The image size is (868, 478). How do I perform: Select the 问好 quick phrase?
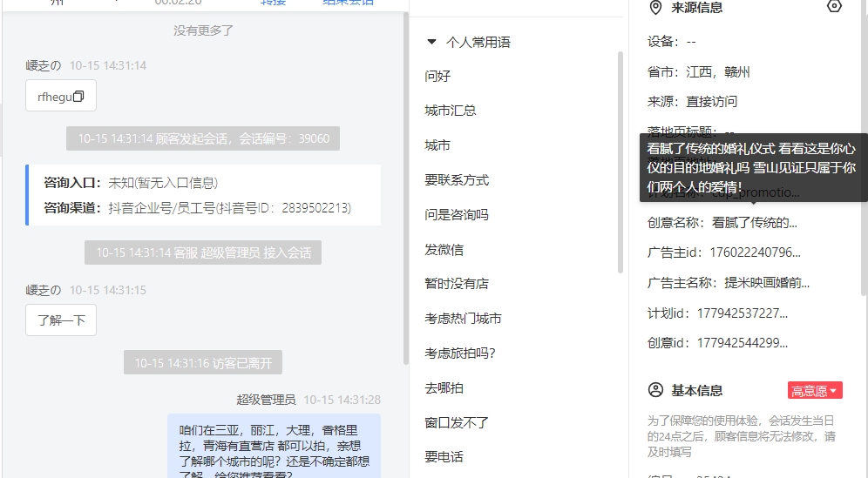437,76
